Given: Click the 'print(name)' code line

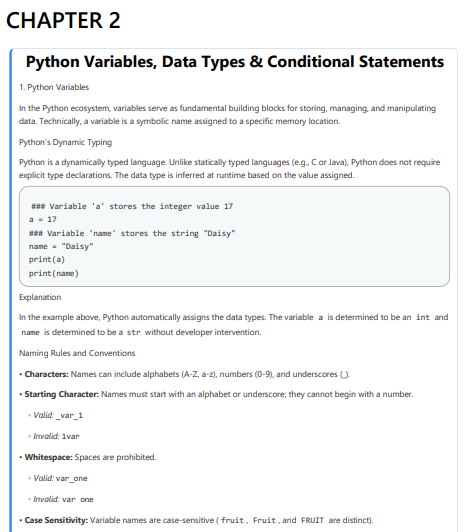Looking at the screenshot, I should (54, 273).
